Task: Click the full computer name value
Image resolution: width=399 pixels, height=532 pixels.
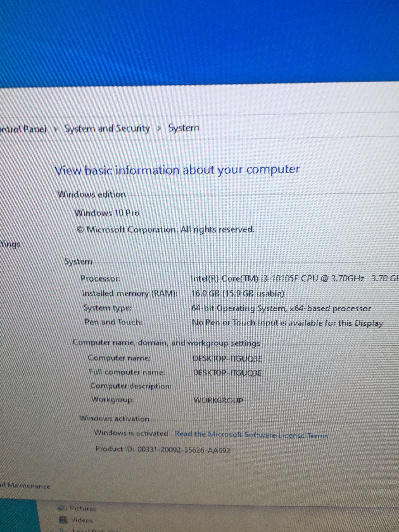Action: [x=227, y=373]
